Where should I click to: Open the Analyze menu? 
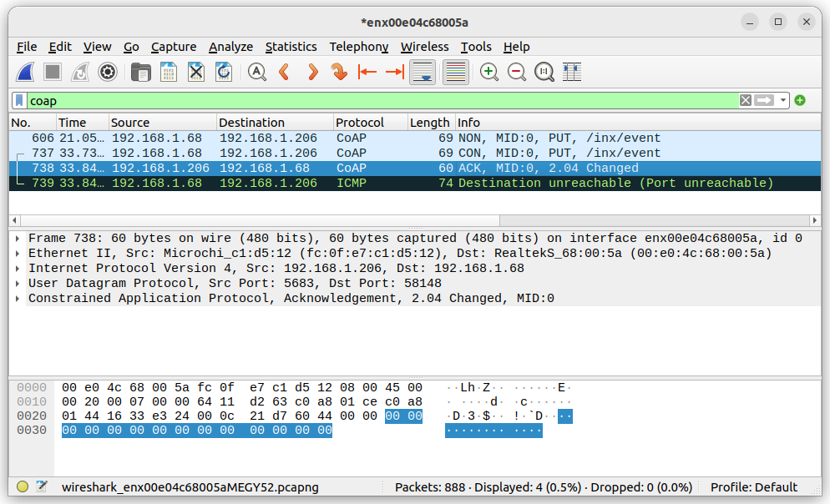tap(230, 47)
